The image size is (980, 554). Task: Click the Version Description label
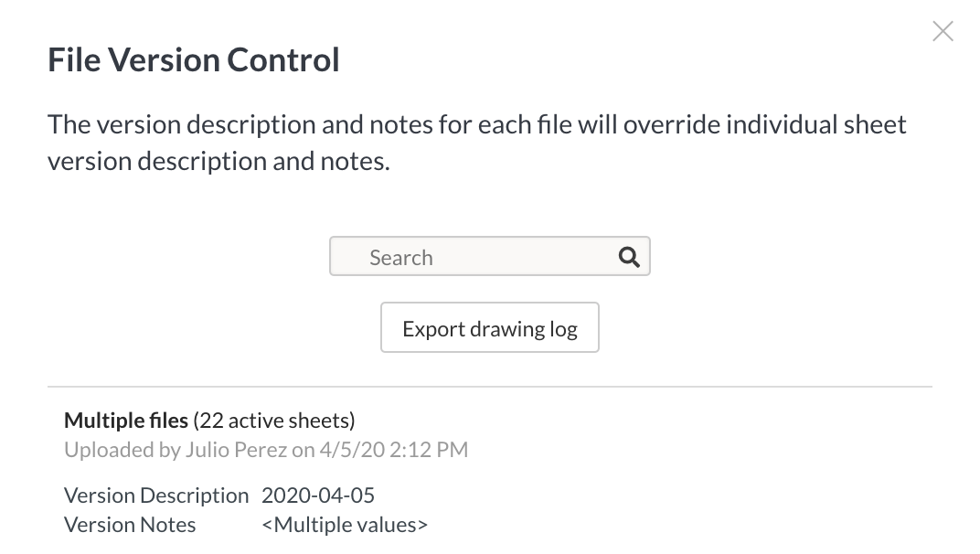click(156, 495)
